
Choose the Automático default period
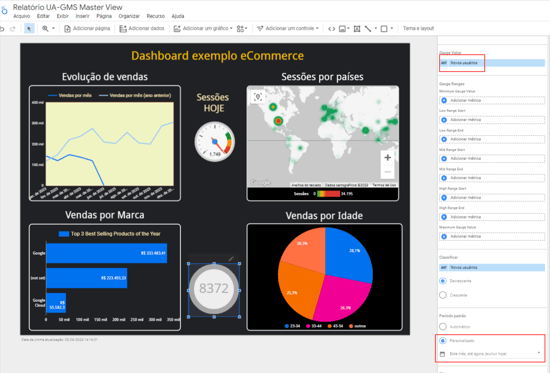443,327
